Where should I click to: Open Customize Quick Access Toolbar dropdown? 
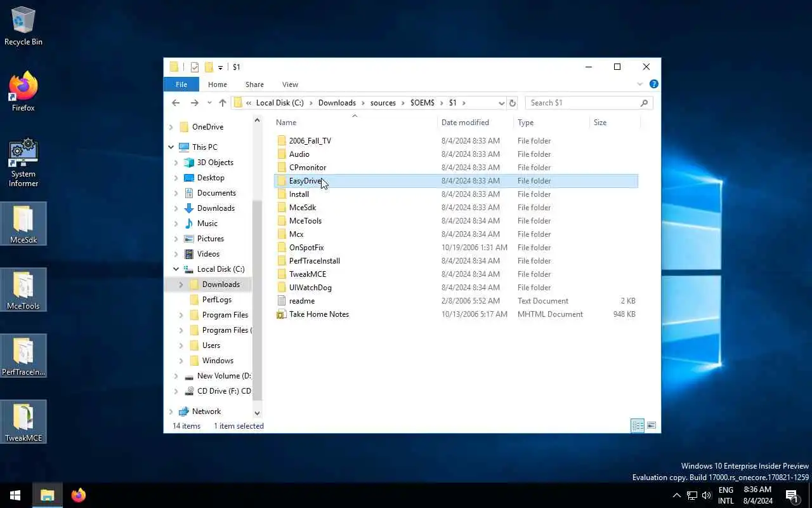point(220,67)
